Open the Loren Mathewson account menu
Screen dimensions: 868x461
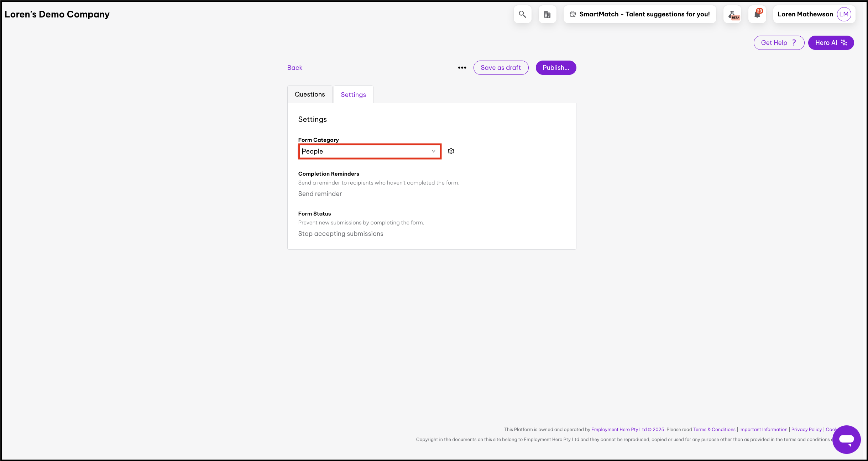pos(805,14)
